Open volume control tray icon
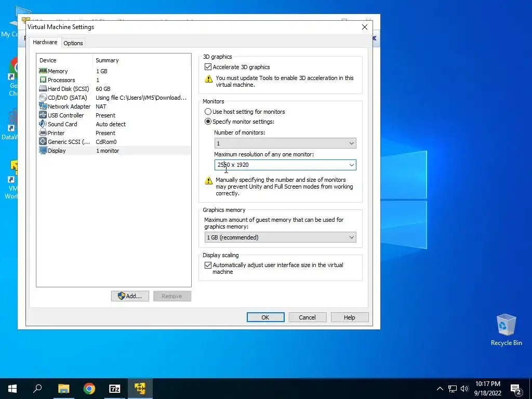Image resolution: width=532 pixels, height=399 pixels. (x=464, y=389)
